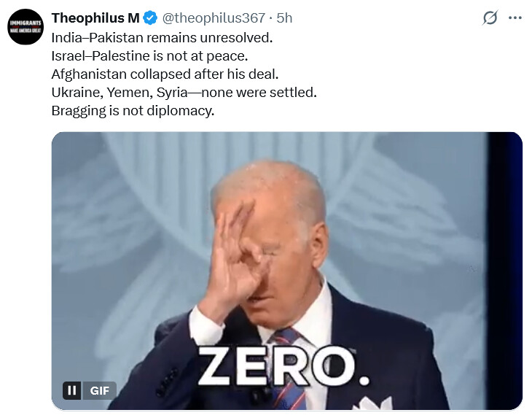Click the white pocket square in GIF
This screenshot has width=532, height=418.
(373, 403)
